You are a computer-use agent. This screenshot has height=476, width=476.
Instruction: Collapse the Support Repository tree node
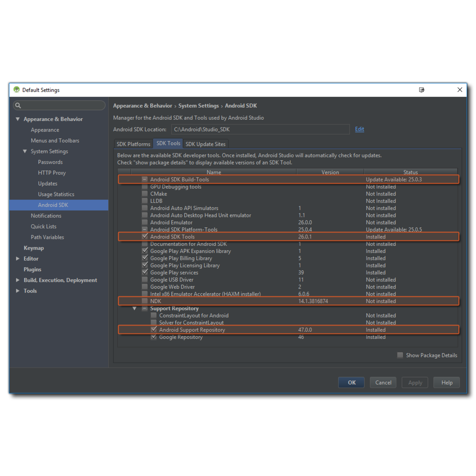(x=134, y=308)
